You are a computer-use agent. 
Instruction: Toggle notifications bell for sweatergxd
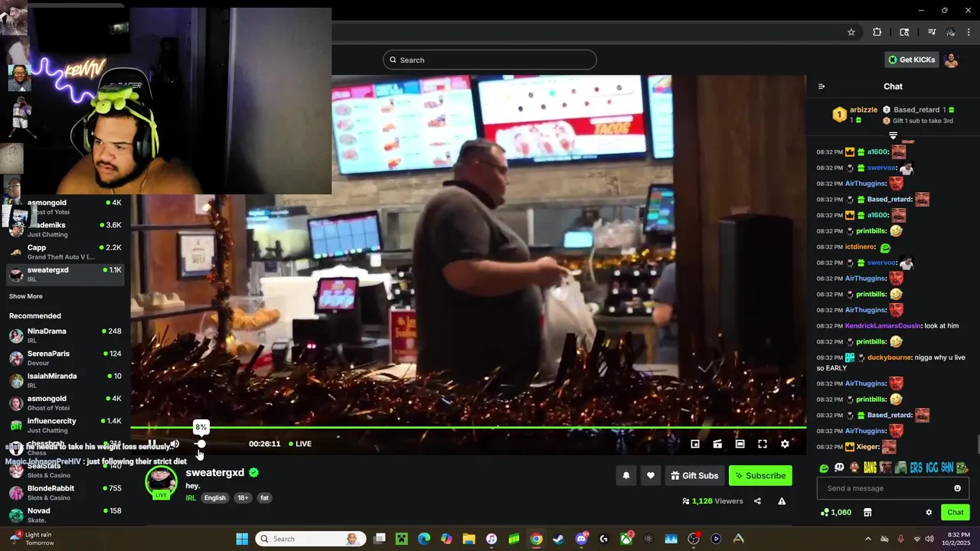[x=626, y=475]
